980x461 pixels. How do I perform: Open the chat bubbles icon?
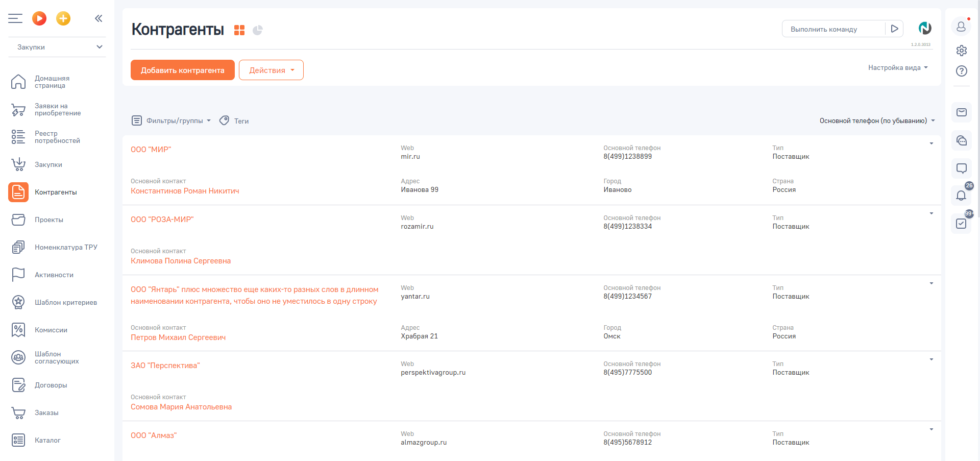[x=962, y=140]
